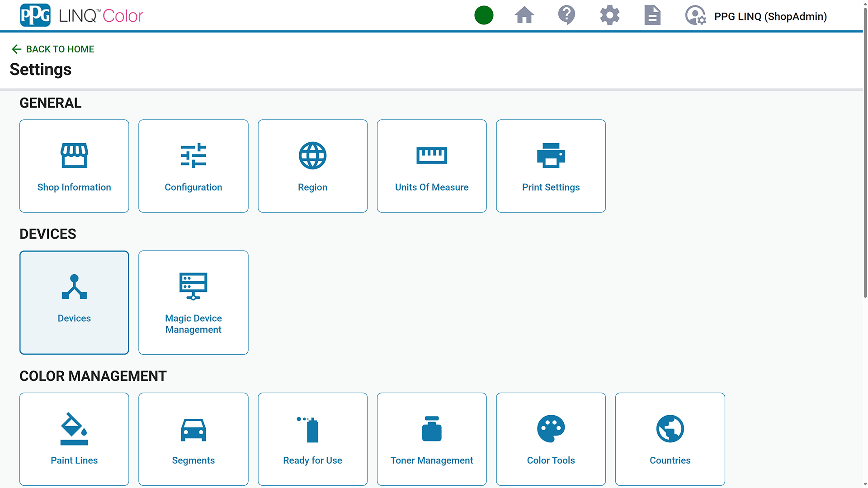Open Magic Device Management tile

[193, 302]
